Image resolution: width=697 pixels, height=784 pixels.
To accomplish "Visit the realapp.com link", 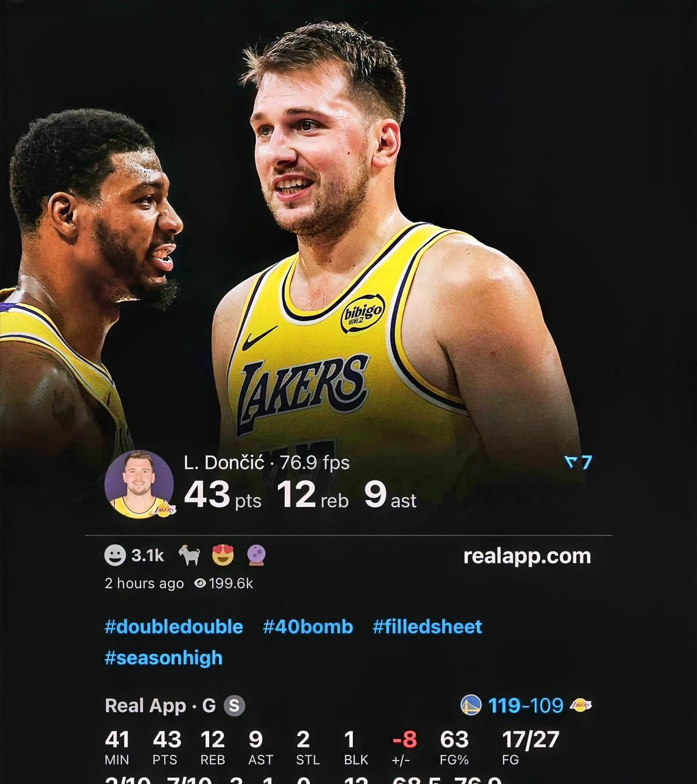I will 527,556.
